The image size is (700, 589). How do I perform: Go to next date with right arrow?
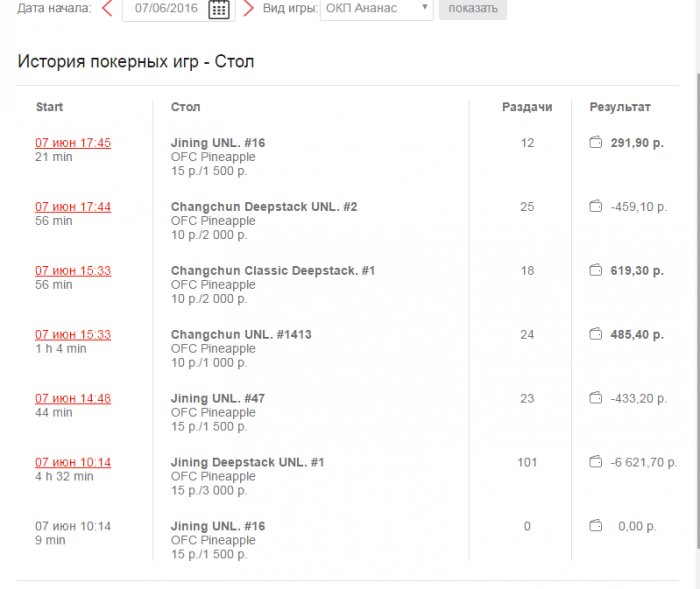click(248, 9)
